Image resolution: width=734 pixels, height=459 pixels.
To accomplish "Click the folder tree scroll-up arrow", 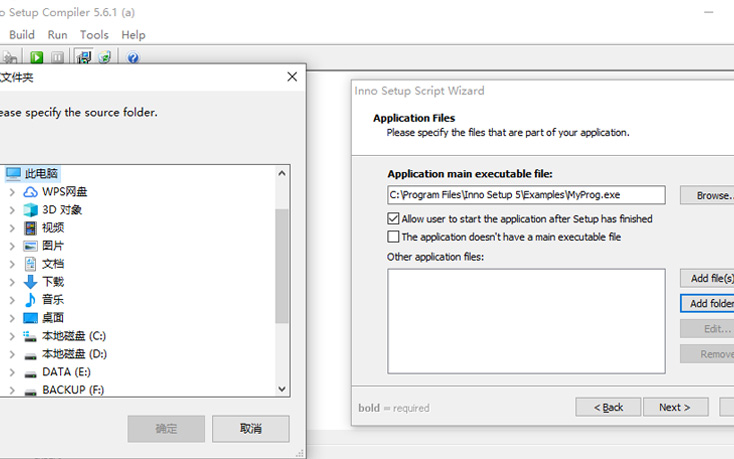I will (x=282, y=174).
